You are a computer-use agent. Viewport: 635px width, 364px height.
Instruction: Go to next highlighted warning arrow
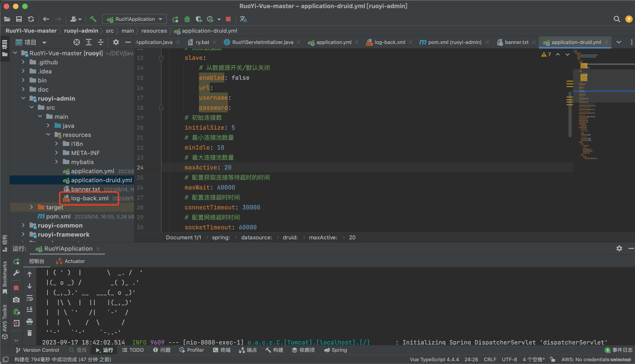567,54
